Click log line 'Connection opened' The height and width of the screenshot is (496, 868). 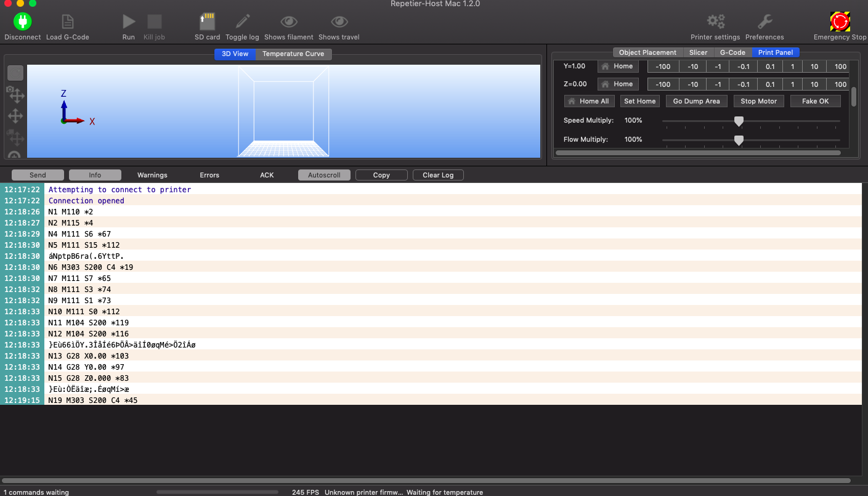86,201
